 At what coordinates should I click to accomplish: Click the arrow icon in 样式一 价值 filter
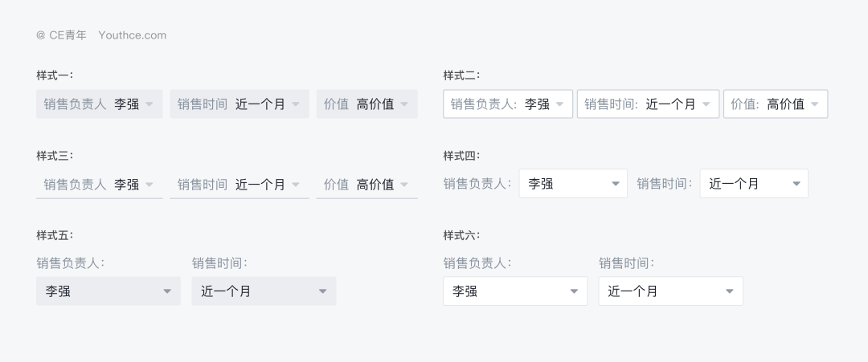404,104
